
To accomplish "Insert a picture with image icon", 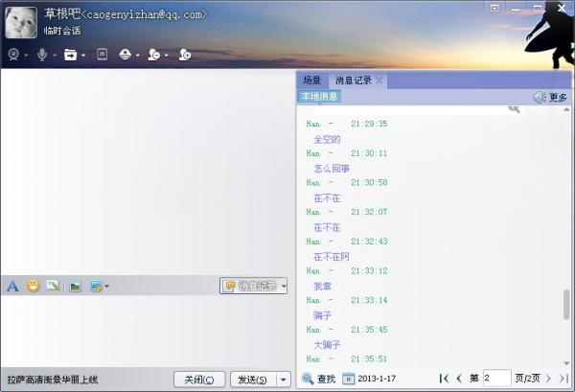I will point(75,286).
